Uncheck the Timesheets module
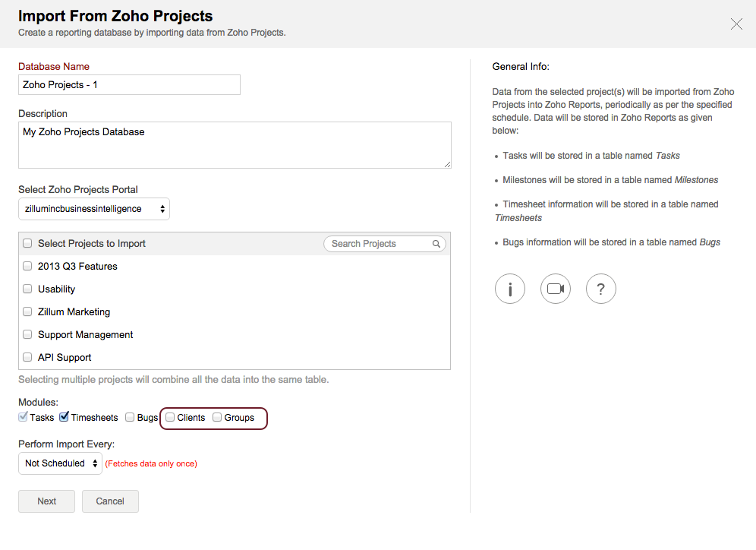756x550 pixels. click(64, 417)
